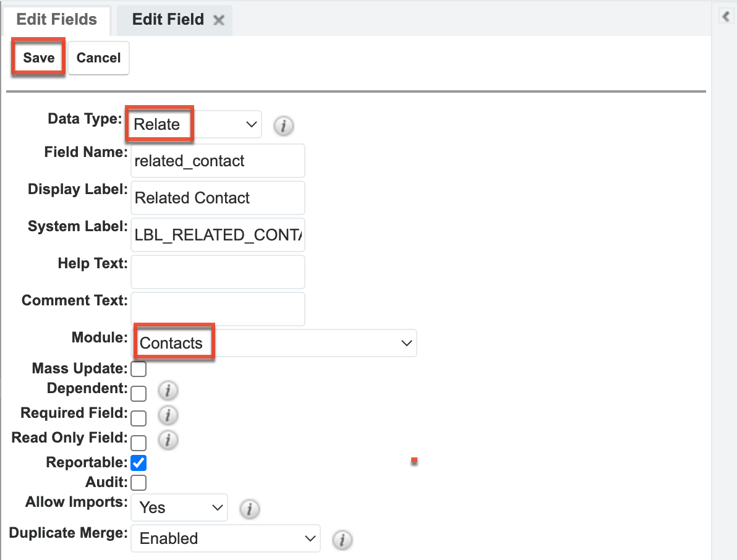Image resolution: width=737 pixels, height=560 pixels.
Task: Uncheck the Reportable checkbox
Action: click(x=138, y=462)
